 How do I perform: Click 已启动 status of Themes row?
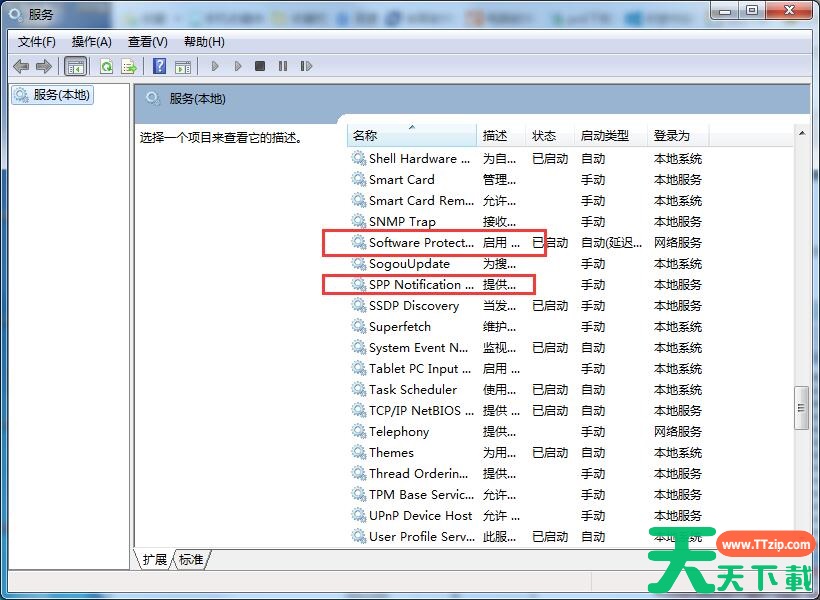[x=550, y=452]
